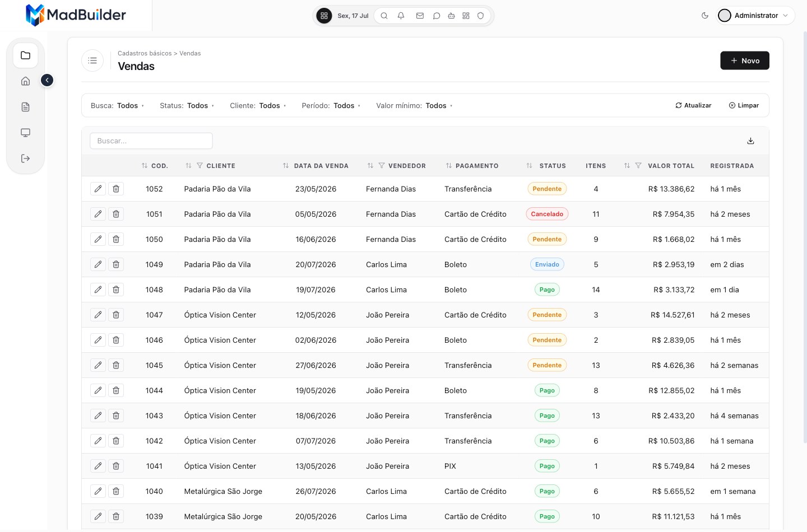Click the apps grid icon beside the date
Image resolution: width=807 pixels, height=532 pixels.
(x=324, y=16)
